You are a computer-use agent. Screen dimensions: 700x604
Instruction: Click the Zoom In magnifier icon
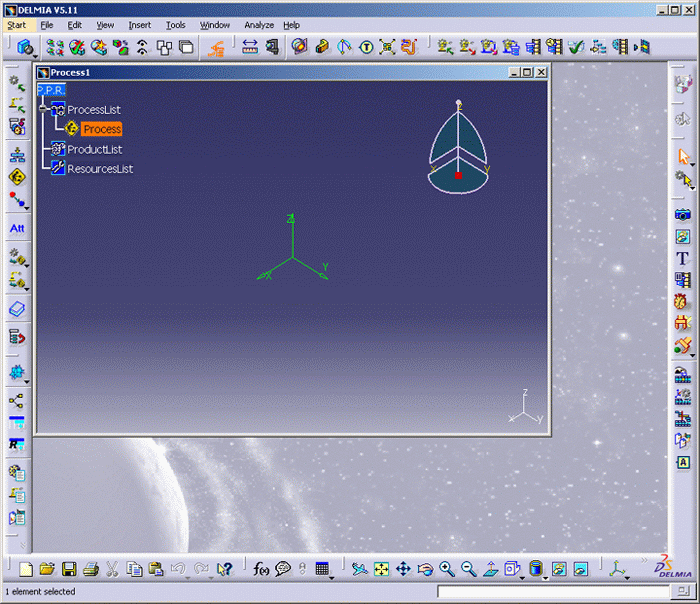pyautogui.click(x=447, y=569)
